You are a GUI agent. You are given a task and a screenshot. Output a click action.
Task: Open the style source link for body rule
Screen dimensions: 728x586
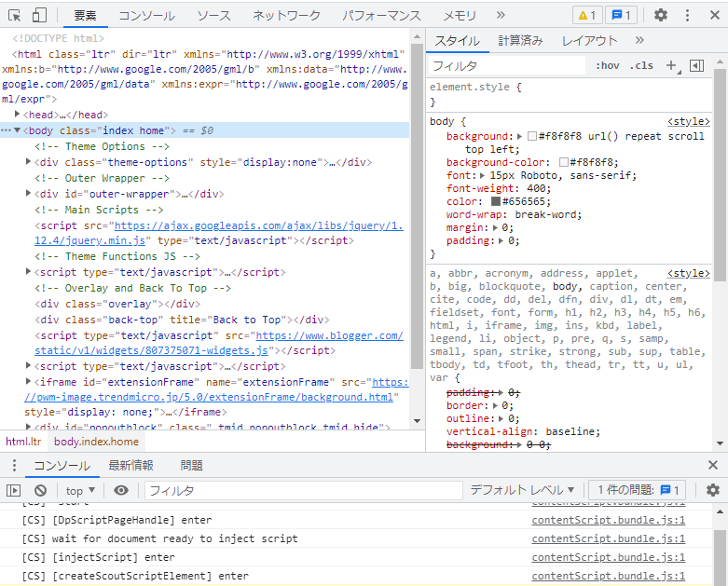(689, 121)
